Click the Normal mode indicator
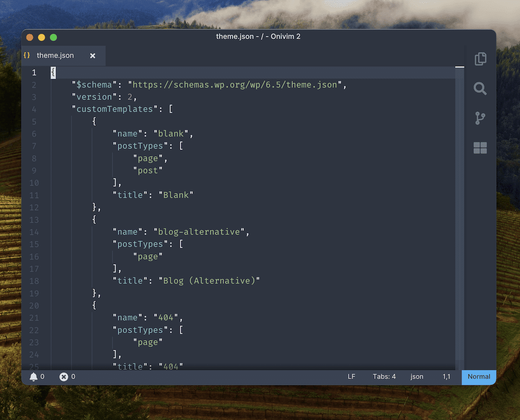520x420 pixels. pos(478,377)
